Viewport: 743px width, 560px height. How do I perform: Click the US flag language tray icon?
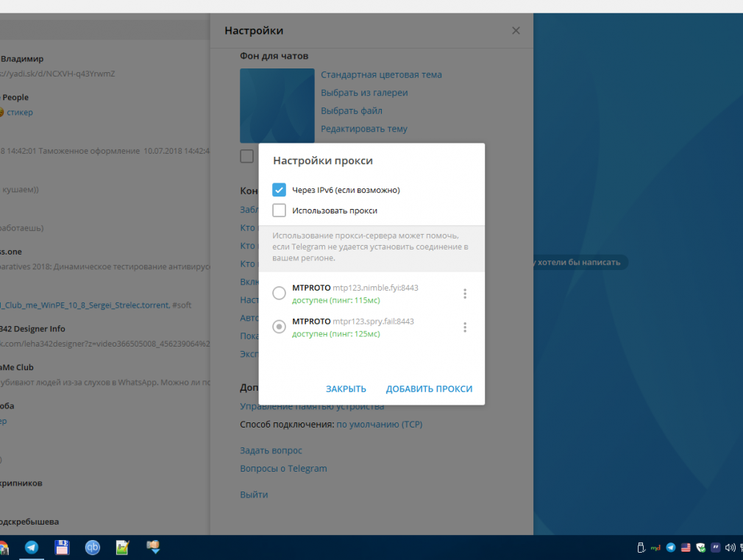click(686, 547)
